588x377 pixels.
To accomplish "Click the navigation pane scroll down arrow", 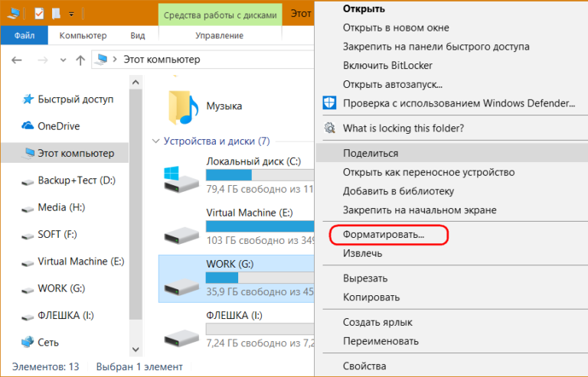I will 136,349.
